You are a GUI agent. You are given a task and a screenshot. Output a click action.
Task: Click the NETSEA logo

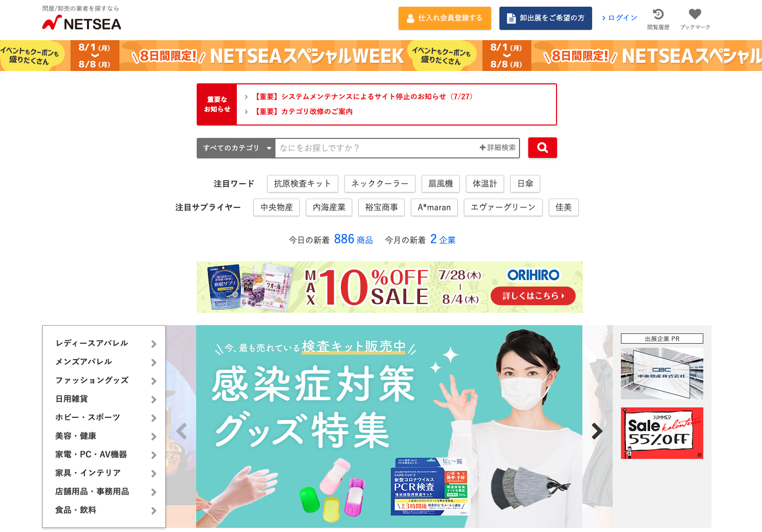pos(82,23)
